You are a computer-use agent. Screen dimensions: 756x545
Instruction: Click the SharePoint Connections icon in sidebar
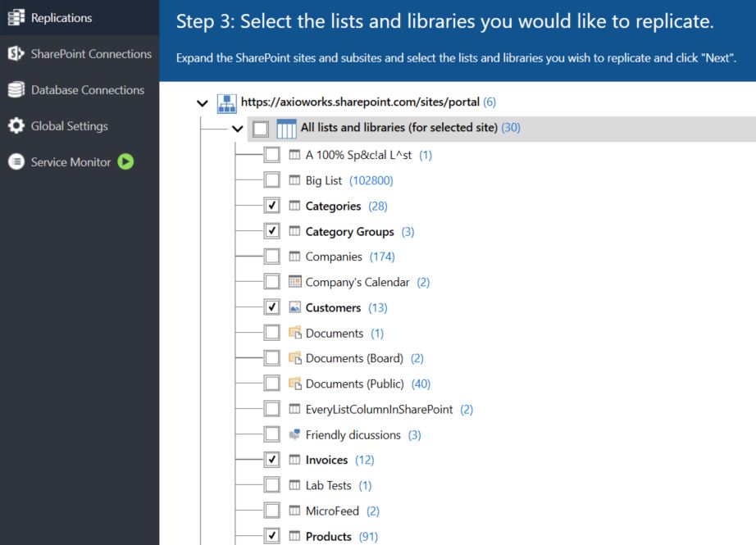point(16,54)
